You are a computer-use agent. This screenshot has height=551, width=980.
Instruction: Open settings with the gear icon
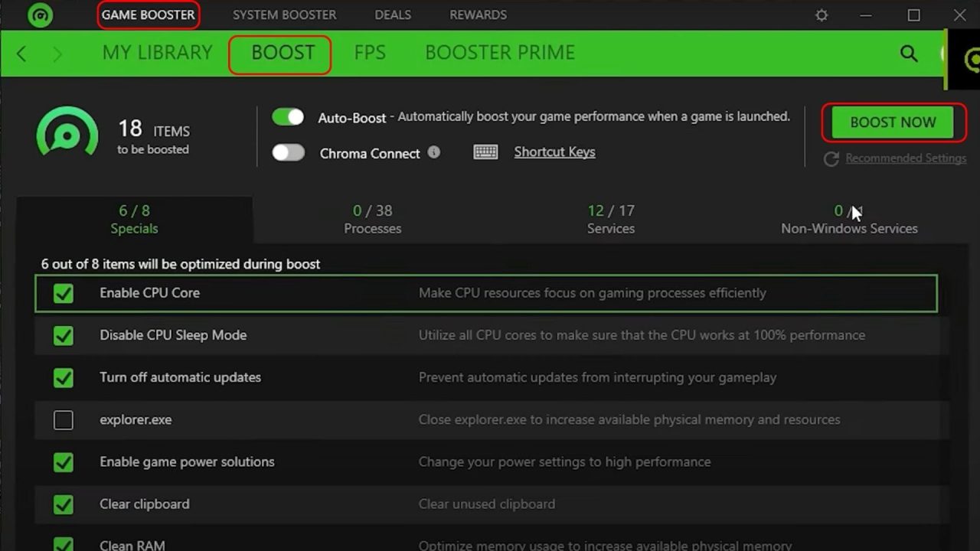[822, 15]
